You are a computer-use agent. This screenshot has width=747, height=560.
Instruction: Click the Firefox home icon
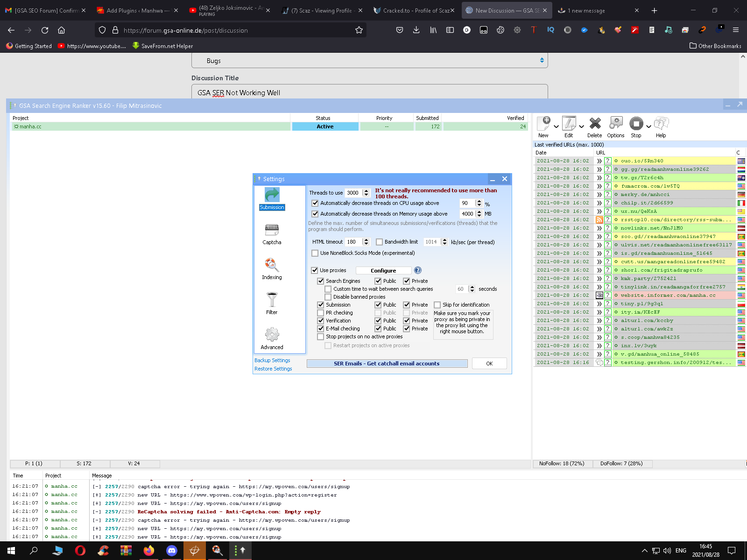pyautogui.click(x=61, y=30)
